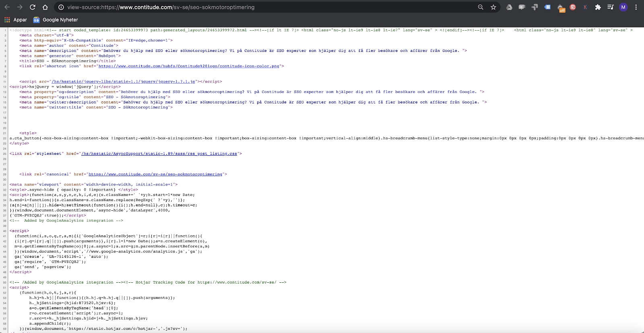Open the media controls playlist icon
Image resolution: width=644 pixels, height=333 pixels.
[610, 7]
